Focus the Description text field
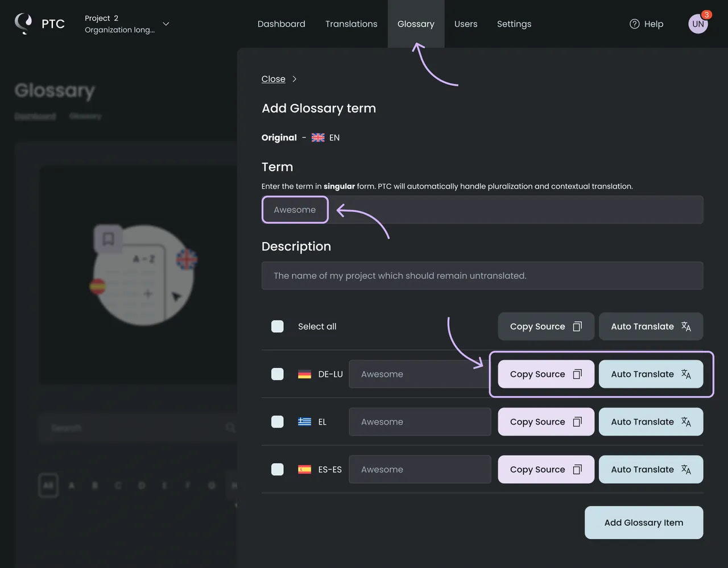 [482, 276]
